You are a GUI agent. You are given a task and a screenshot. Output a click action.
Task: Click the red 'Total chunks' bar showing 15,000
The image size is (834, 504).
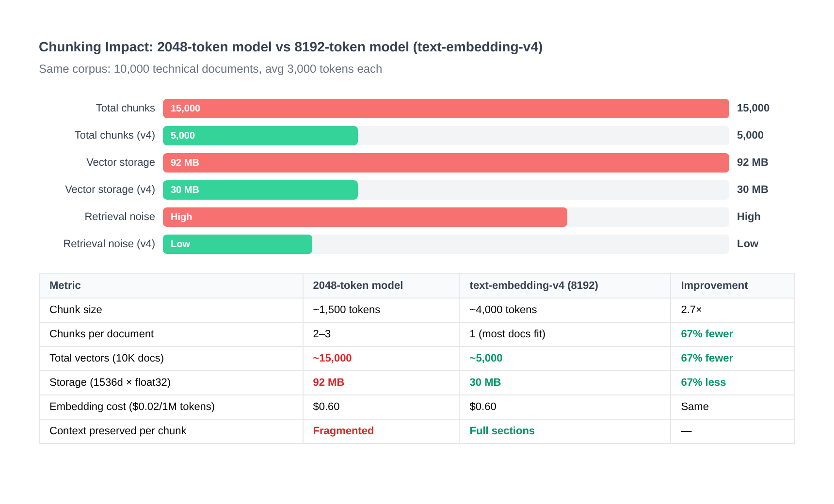446,109
